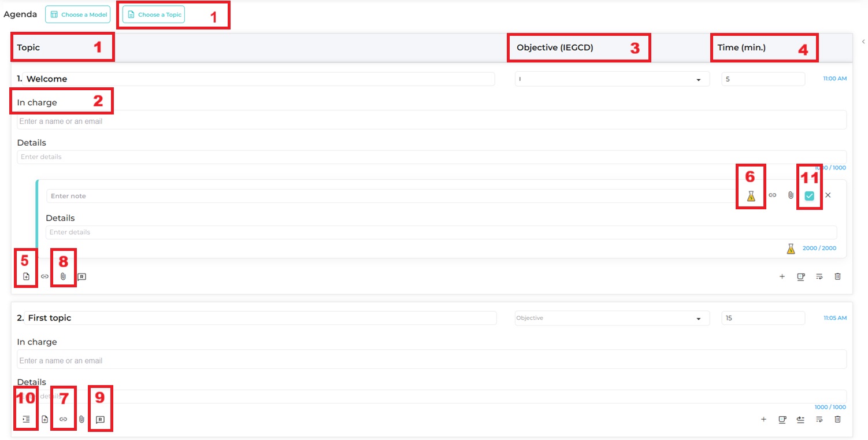
Task: Click the paperclip attachment icon under Welcome topic
Action: pos(63,277)
